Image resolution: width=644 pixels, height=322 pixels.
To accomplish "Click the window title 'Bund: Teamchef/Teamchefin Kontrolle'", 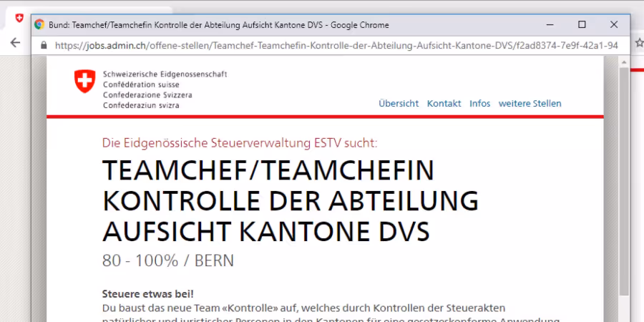I will (218, 25).
